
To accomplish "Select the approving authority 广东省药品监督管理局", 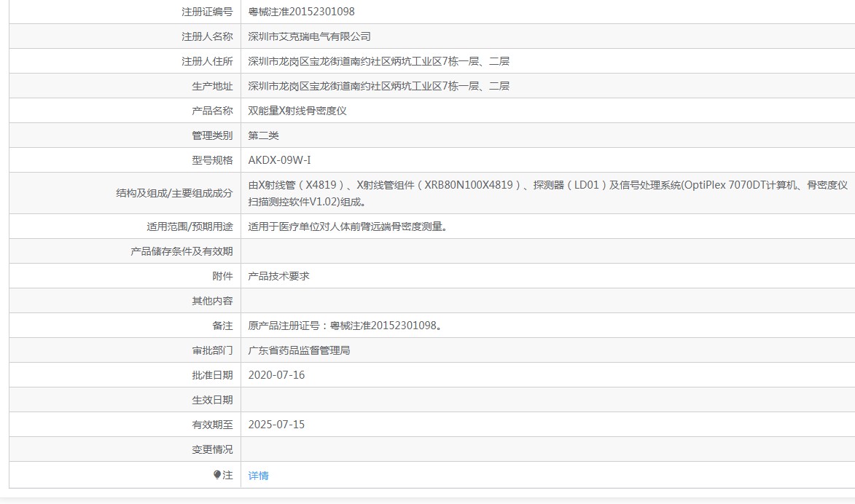I will coord(299,350).
